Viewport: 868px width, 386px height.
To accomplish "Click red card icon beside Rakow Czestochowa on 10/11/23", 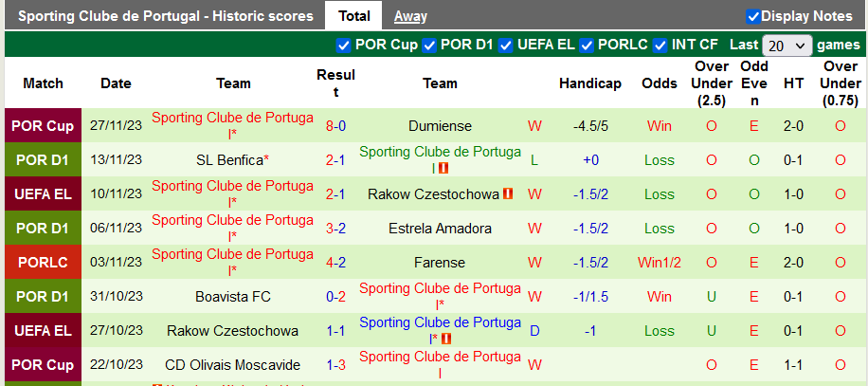I will pyautogui.click(x=508, y=194).
